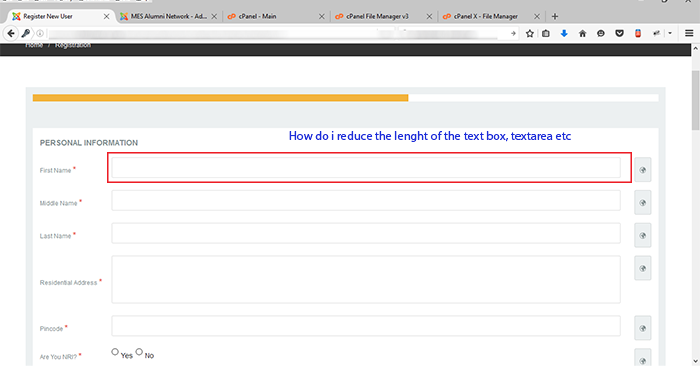Go to the browser home page icon
700x373 pixels.
pyautogui.click(x=583, y=33)
